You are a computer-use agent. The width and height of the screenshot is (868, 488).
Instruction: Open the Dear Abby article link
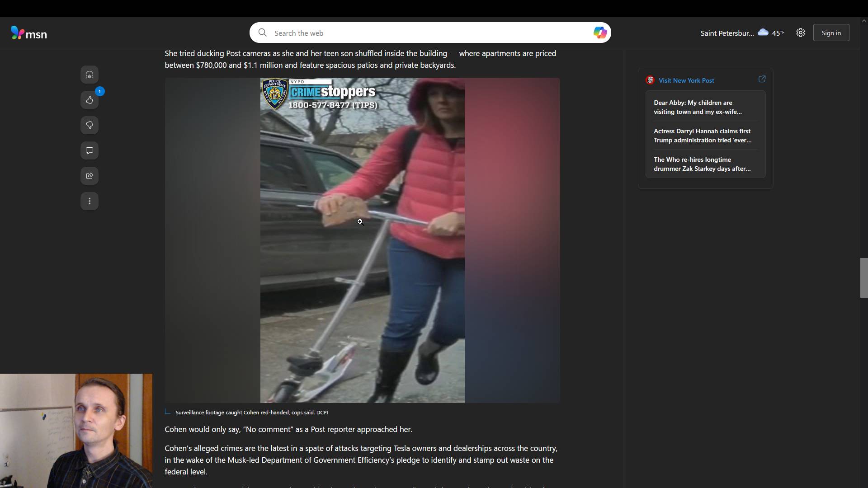click(x=698, y=107)
